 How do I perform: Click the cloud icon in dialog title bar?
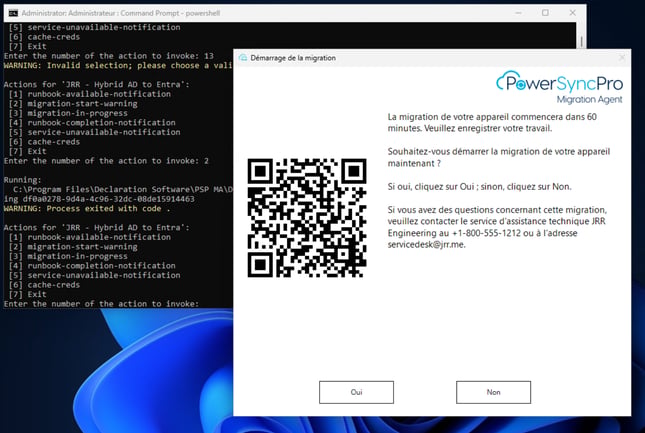pyautogui.click(x=243, y=58)
